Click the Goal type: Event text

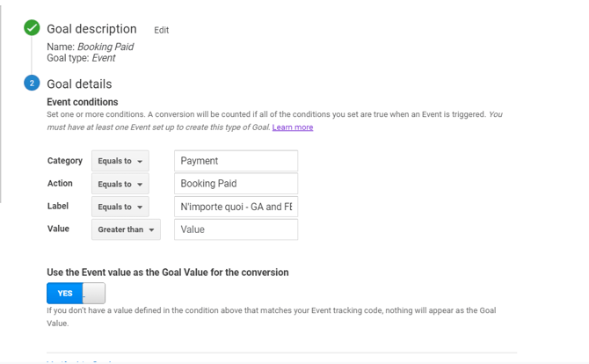click(x=81, y=58)
